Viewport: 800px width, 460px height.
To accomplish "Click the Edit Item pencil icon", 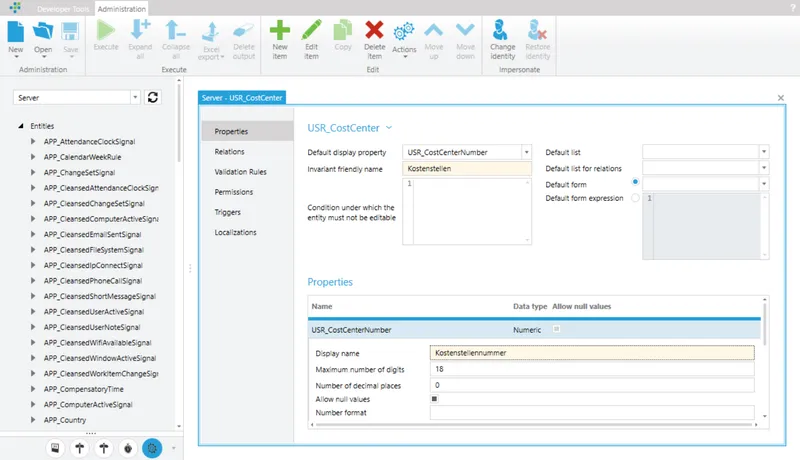I will click(311, 31).
